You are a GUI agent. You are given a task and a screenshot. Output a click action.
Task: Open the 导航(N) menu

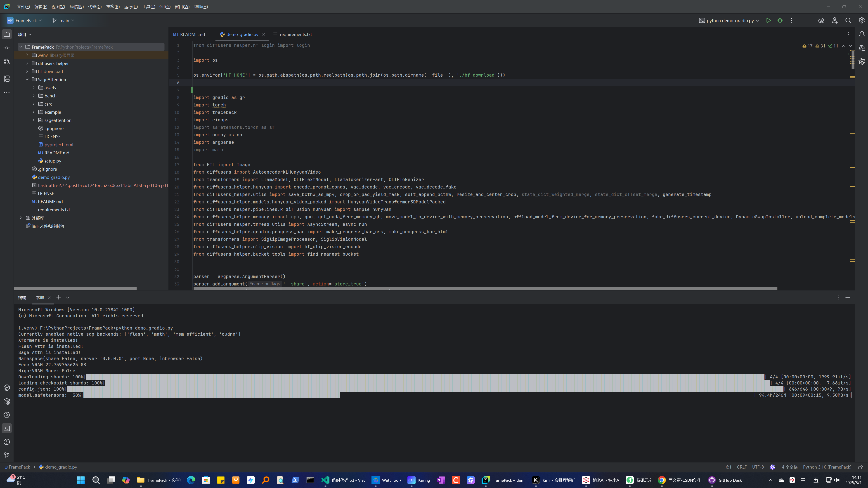click(x=76, y=7)
